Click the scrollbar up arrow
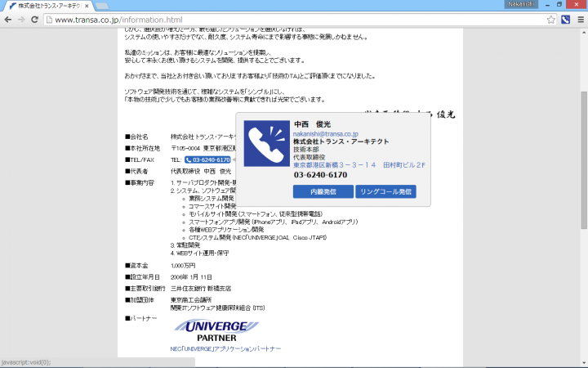The width and height of the screenshot is (588, 368). [x=584, y=32]
